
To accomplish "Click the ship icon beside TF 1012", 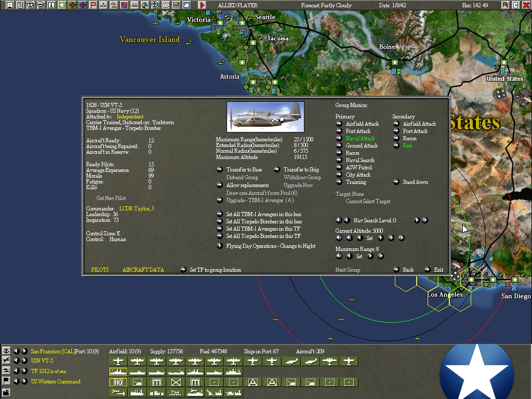I will (x=6, y=370).
